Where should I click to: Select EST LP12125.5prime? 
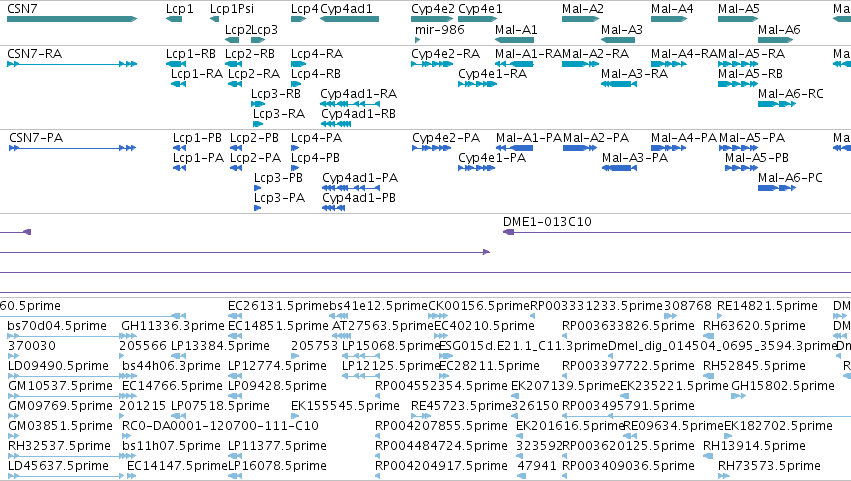[x=391, y=366]
